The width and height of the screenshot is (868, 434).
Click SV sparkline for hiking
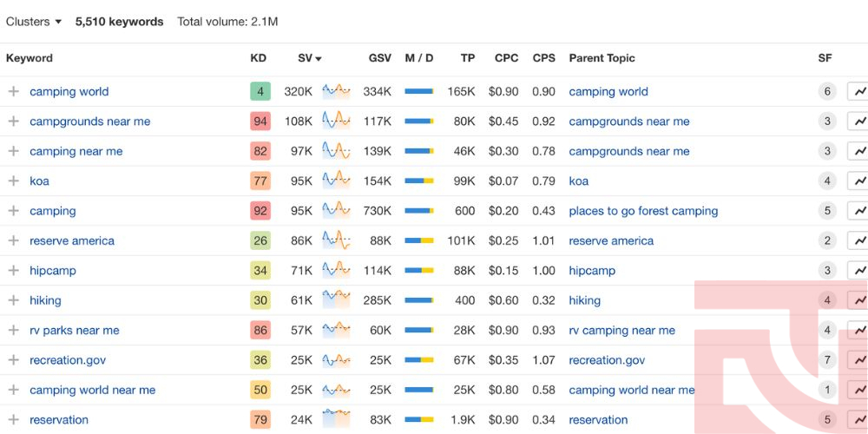[337, 300]
